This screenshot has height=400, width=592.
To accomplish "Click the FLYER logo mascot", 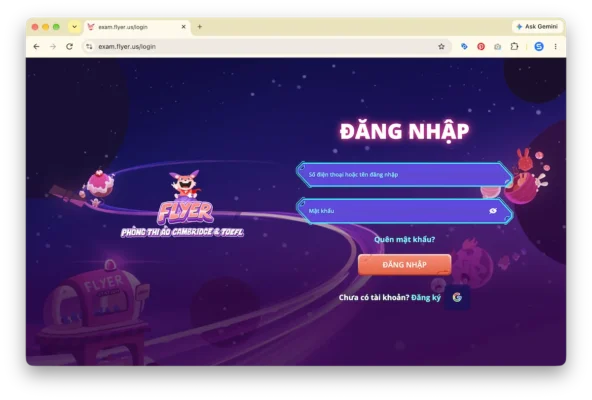I will click(x=185, y=197).
